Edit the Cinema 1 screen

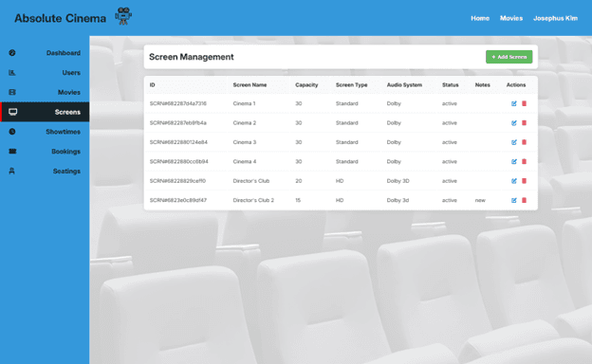point(514,103)
